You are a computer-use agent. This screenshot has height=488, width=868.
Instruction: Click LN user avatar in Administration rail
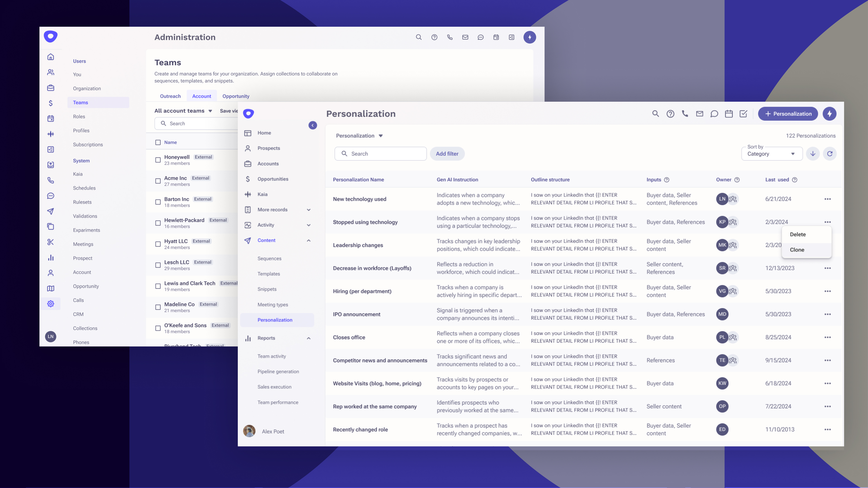point(51,336)
